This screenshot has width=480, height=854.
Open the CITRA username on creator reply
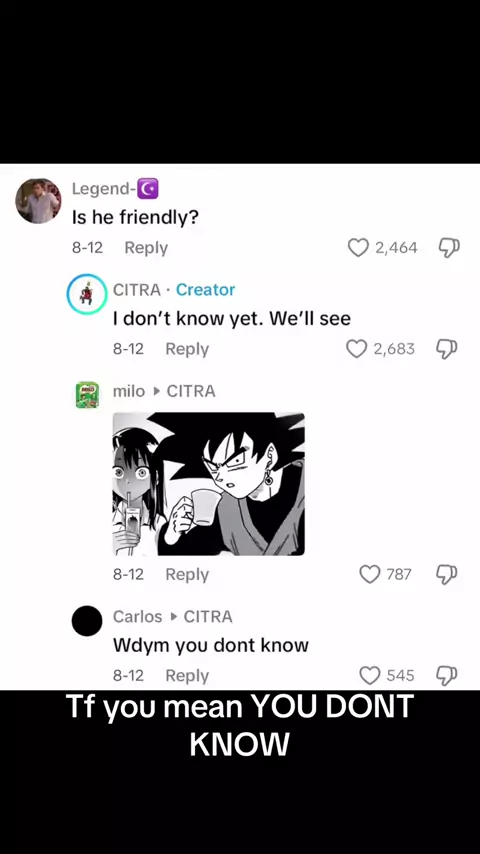pyautogui.click(x=137, y=290)
